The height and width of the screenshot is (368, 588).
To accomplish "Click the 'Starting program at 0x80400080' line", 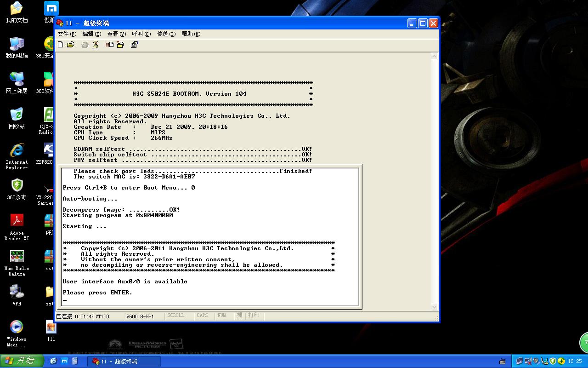I will point(118,215).
